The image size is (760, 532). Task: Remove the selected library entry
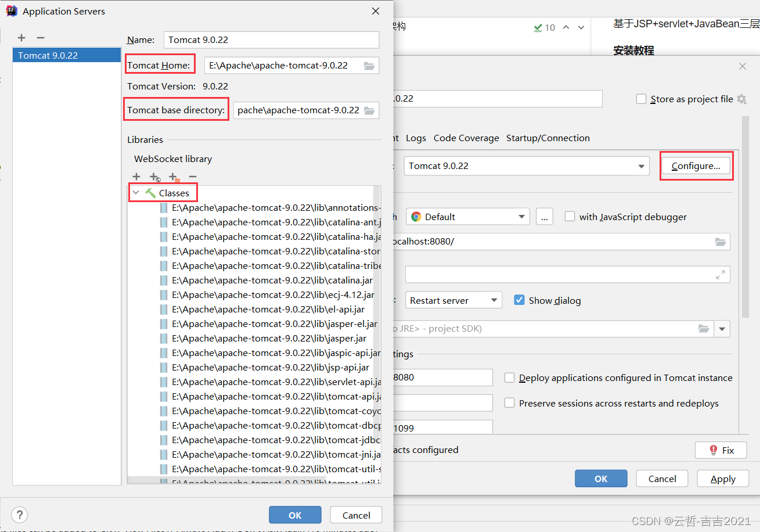click(193, 177)
